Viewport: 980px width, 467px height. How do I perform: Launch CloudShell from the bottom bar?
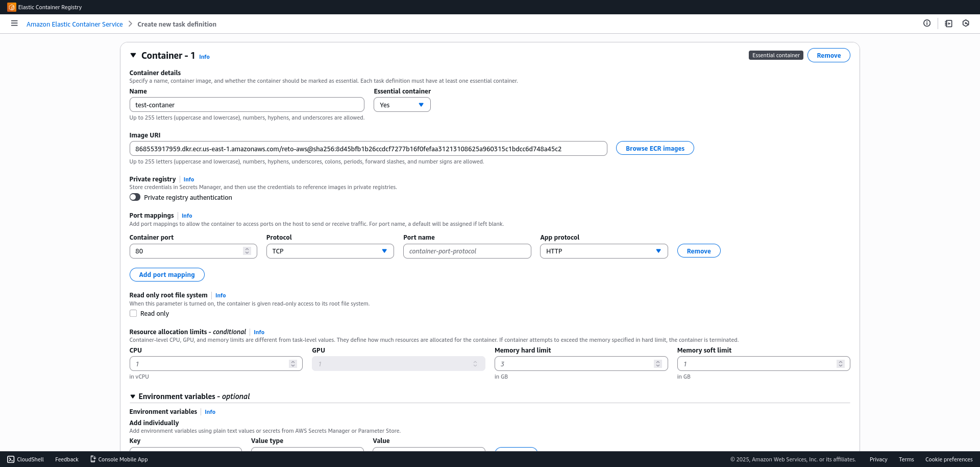[25, 459]
